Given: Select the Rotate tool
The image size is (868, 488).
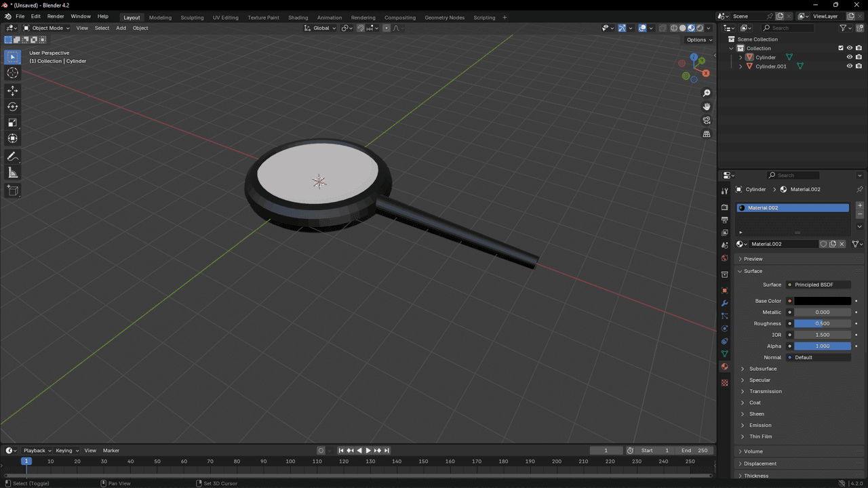Looking at the screenshot, I should click(12, 106).
